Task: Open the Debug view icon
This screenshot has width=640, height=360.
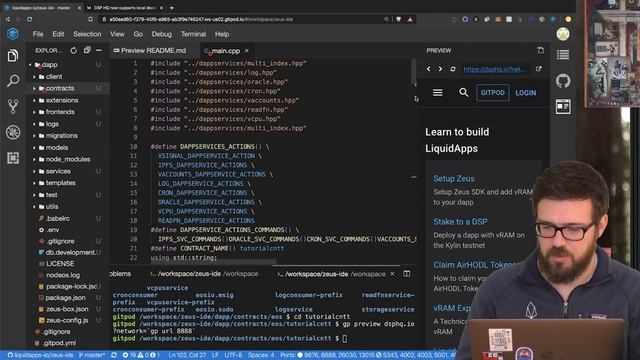Action: click(13, 132)
